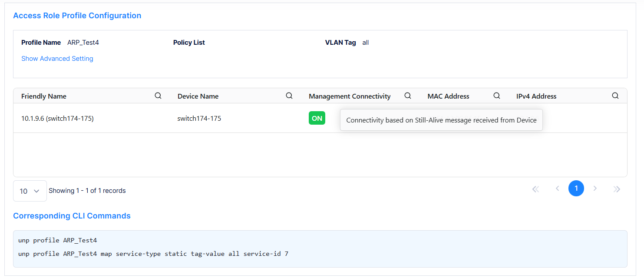The image size is (644, 278).
Task: Search the Device Name column
Action: tap(289, 95)
